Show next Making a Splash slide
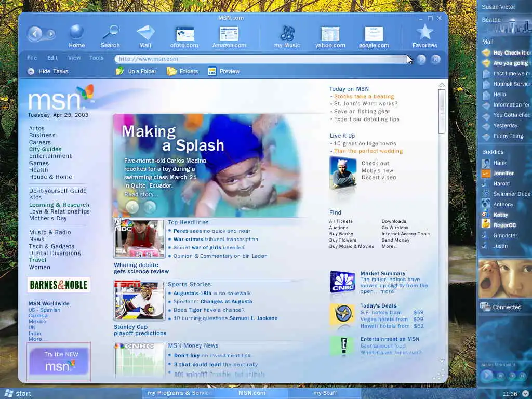The width and height of the screenshot is (532, 399). coord(150,207)
